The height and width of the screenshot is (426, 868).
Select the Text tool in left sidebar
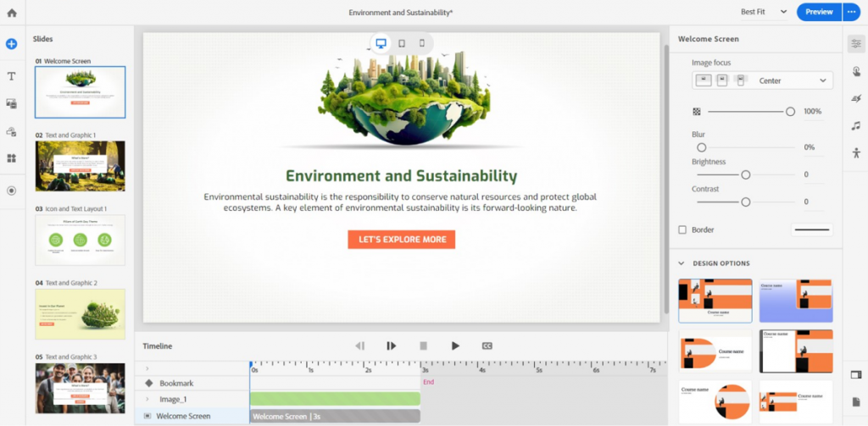pos(12,76)
